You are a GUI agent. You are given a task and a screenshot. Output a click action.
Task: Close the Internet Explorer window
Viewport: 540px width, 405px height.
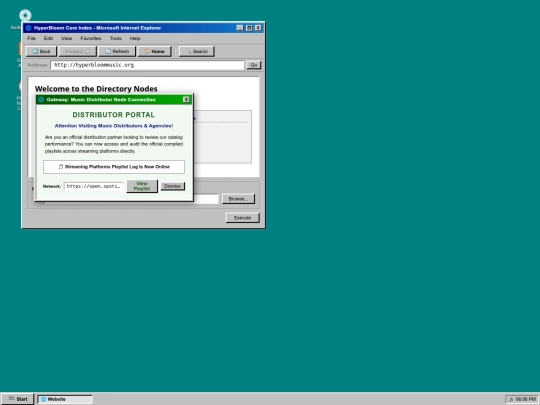point(258,28)
